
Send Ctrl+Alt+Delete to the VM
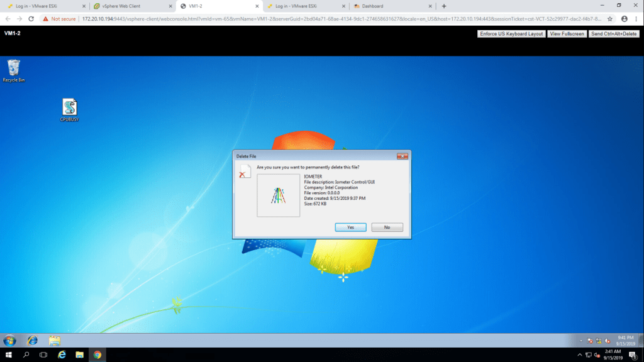614,34
